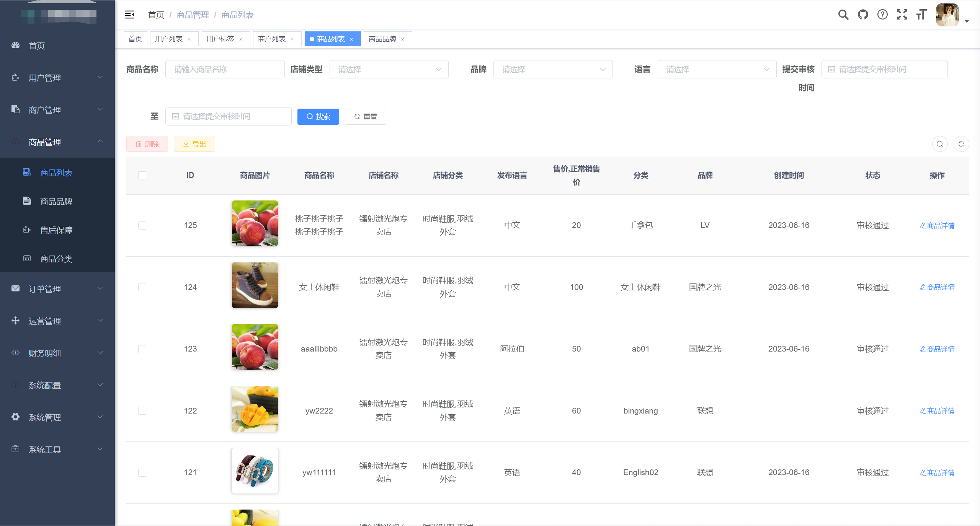Click the dashboard icon beside 首页 in sidebar
The width and height of the screenshot is (980, 526).
[x=15, y=46]
